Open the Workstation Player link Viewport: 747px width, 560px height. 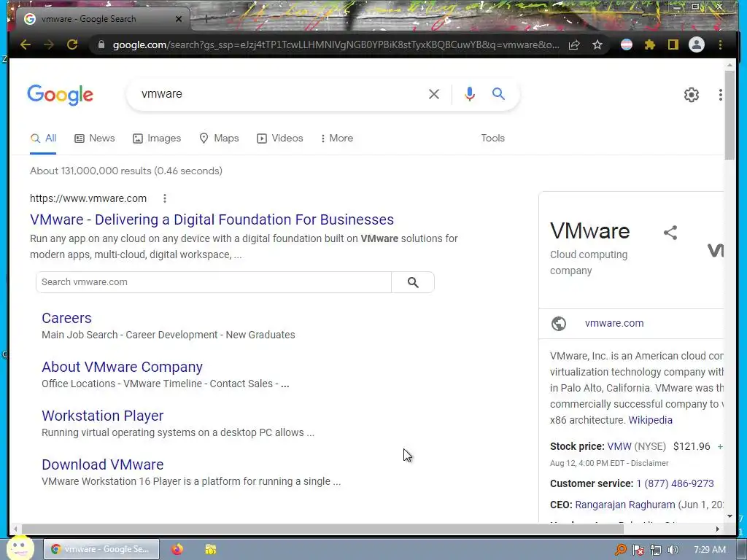click(102, 416)
